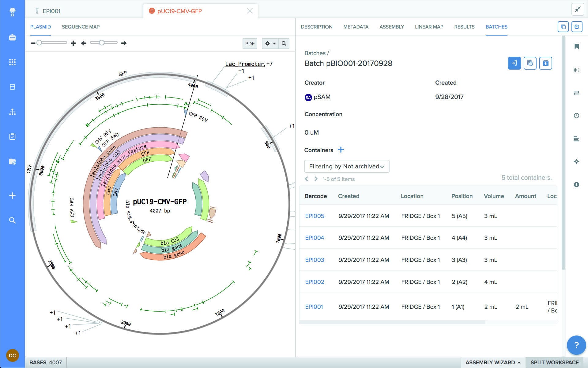The height and width of the screenshot is (368, 588).
Task: Open the tasks clipboard icon in left sidebar
Action: pos(12,137)
